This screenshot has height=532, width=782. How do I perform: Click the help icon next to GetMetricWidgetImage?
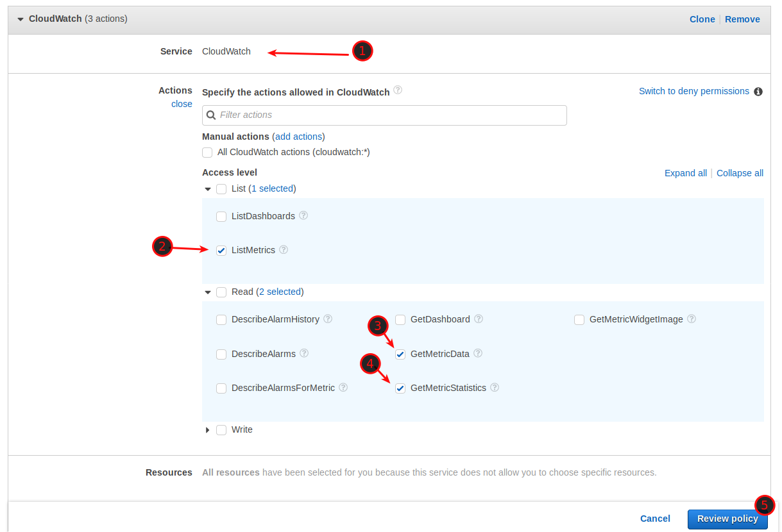[692, 319]
